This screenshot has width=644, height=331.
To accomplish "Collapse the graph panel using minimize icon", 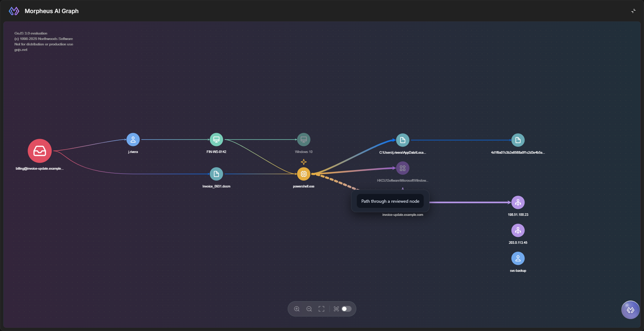I will (x=633, y=11).
